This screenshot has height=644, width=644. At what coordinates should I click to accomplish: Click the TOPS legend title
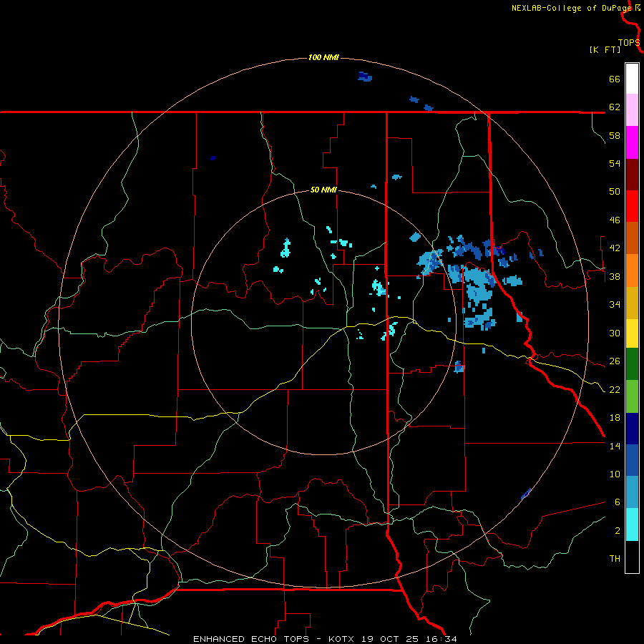point(629,43)
